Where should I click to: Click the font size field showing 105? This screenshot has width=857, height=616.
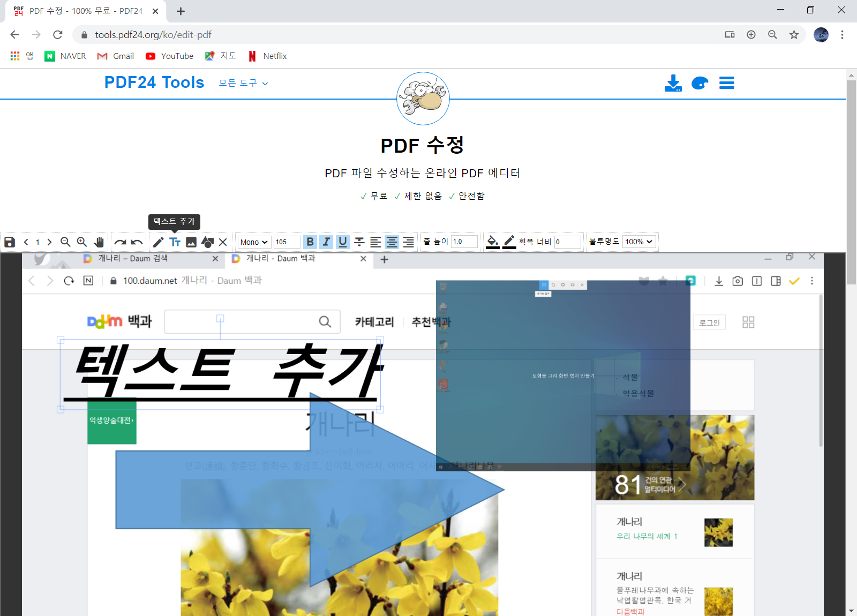point(287,242)
